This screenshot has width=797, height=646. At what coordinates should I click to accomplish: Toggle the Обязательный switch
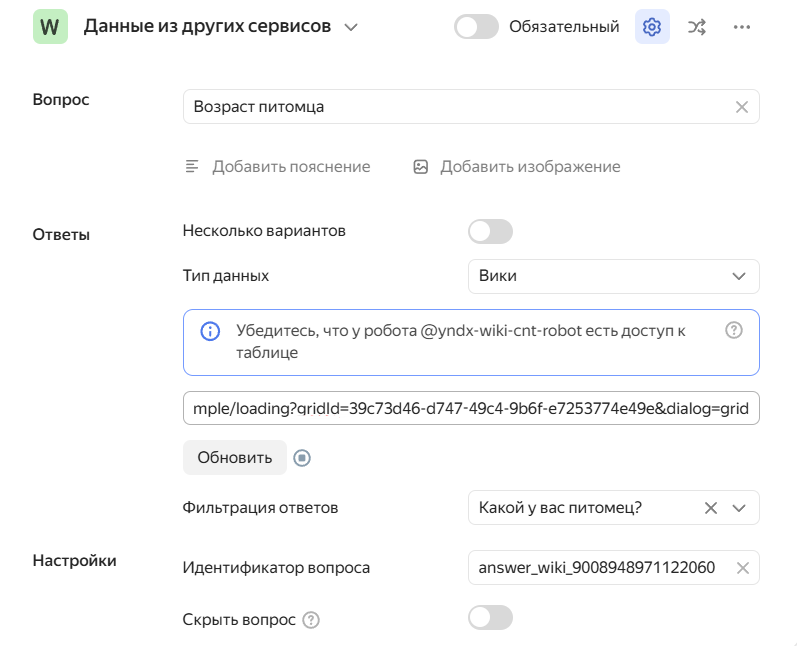[476, 27]
